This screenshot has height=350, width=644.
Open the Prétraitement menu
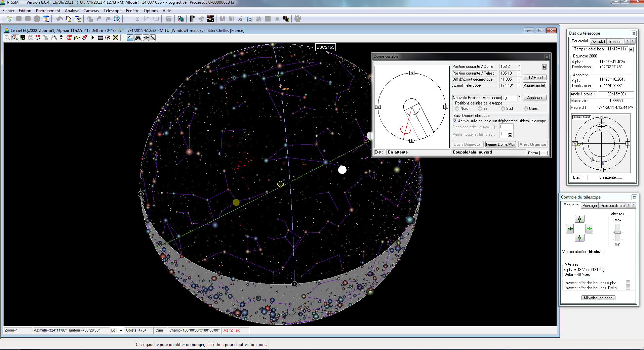point(48,11)
